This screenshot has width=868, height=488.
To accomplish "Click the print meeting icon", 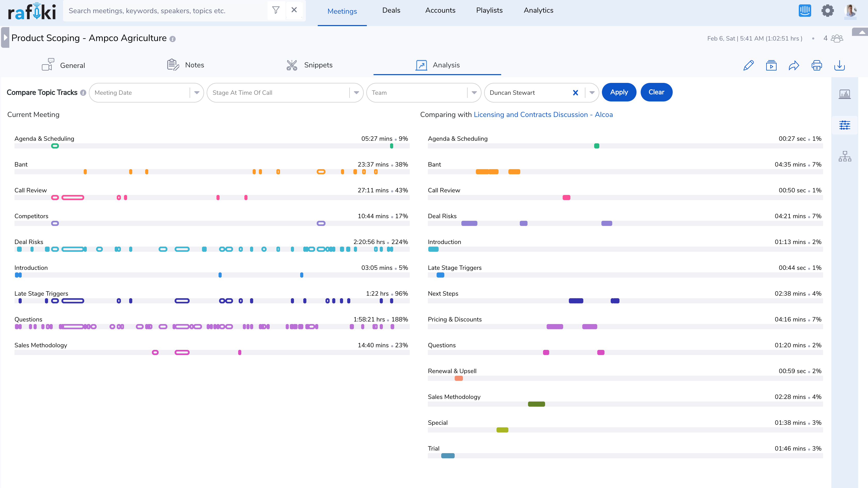I will tap(816, 65).
